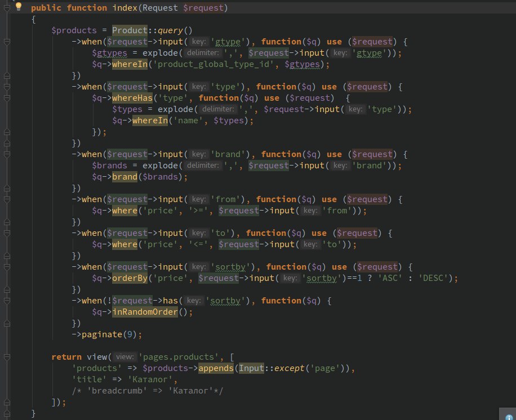
Task: Click the index method name
Action: click(x=124, y=8)
